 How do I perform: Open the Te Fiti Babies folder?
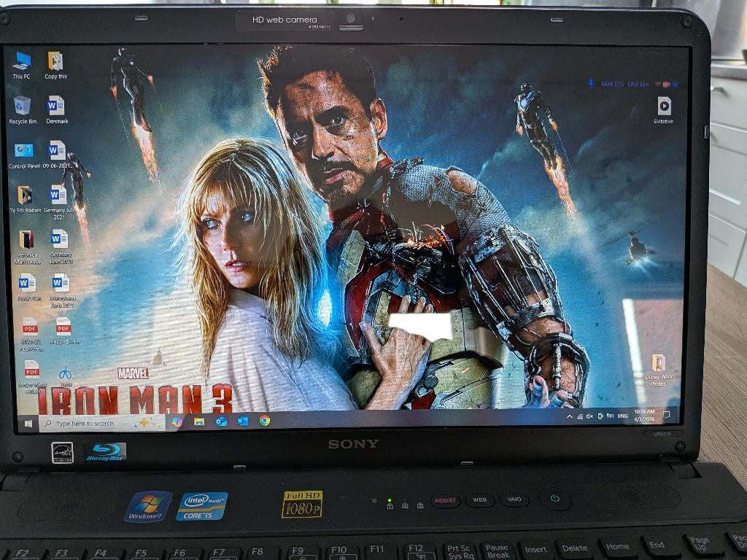pyautogui.click(x=26, y=199)
